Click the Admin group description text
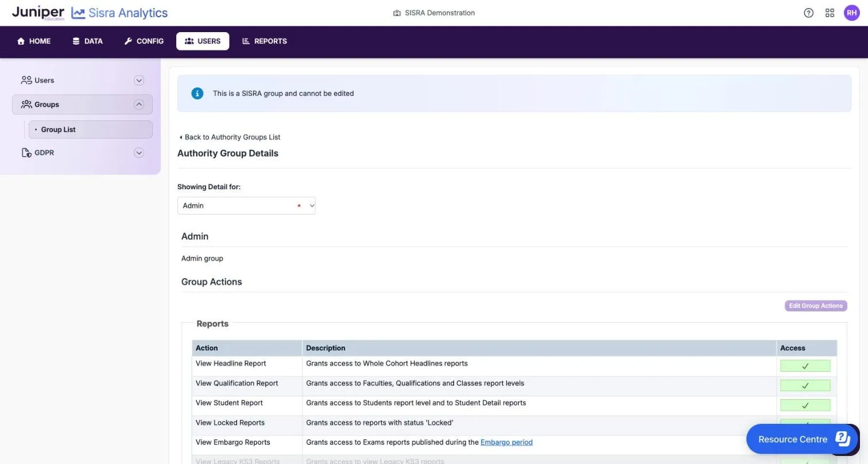The image size is (868, 464). [202, 258]
